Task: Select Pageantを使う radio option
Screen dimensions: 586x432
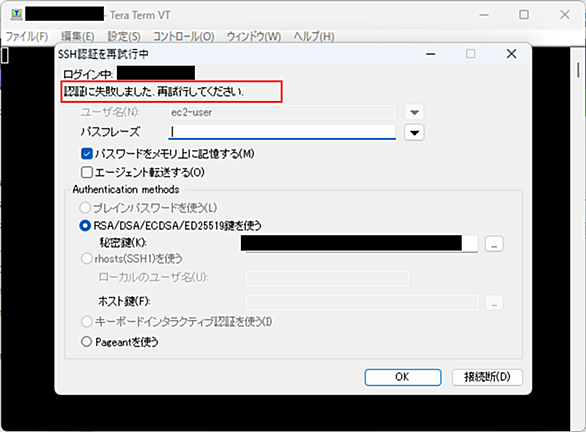Action: click(86, 342)
